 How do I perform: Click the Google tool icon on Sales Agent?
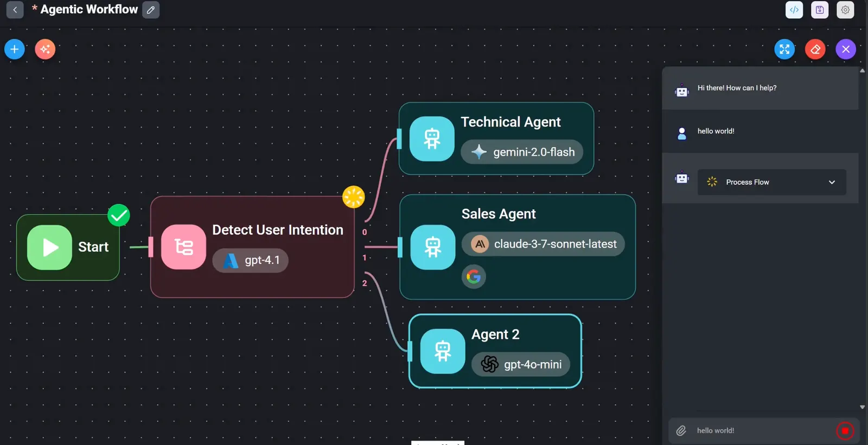474,277
